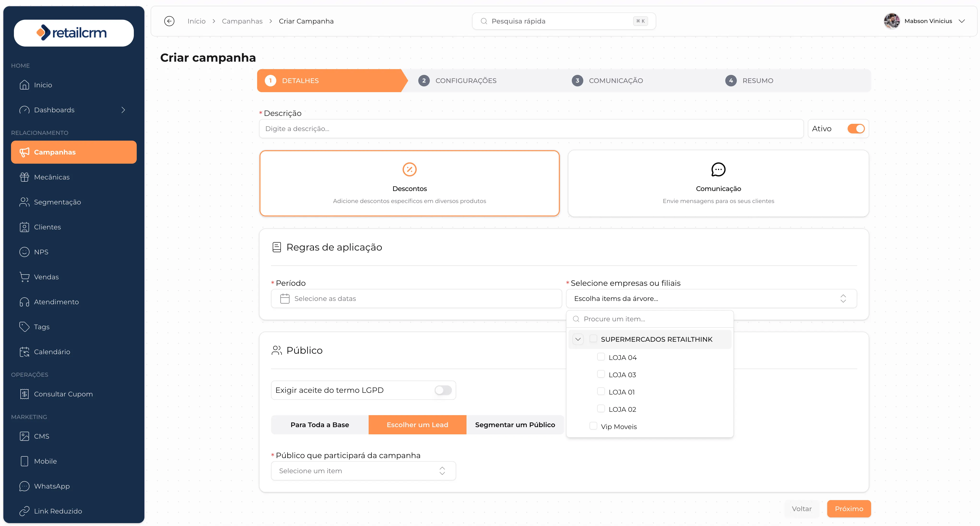Image resolution: width=980 pixels, height=526 pixels.
Task: Open Tags label icon in sidebar
Action: 24,327
